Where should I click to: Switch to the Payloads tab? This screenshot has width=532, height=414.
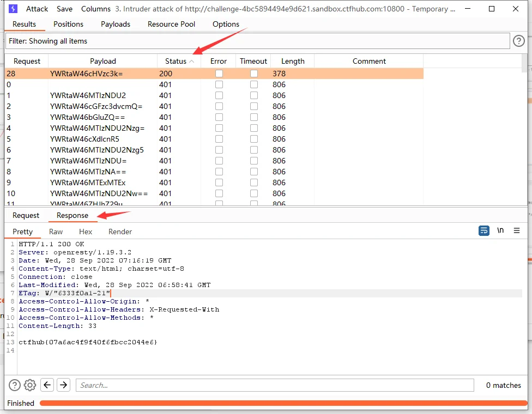(116, 24)
